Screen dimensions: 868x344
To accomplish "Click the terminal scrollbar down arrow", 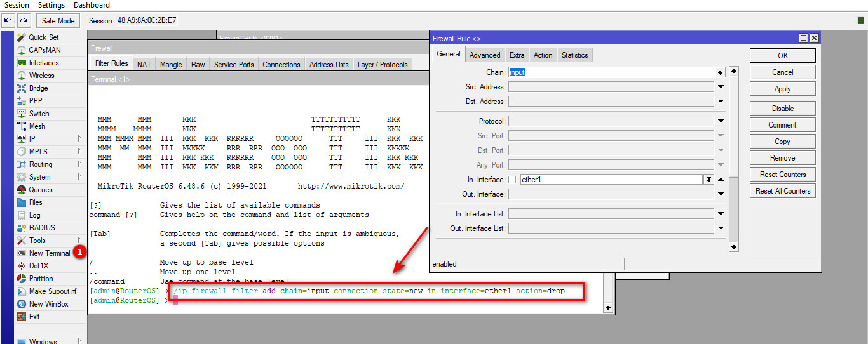I will coord(608,308).
